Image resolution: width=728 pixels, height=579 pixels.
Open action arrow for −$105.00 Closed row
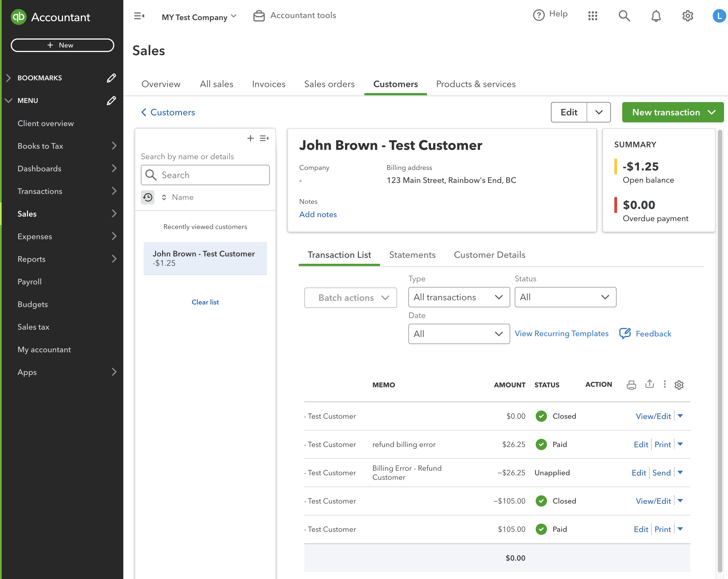coord(680,501)
